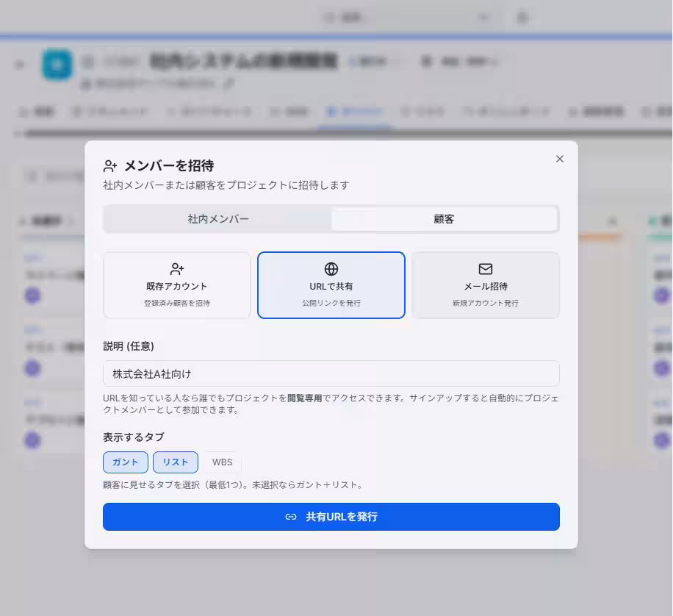This screenshot has width=673, height=616.
Task: Click the link icon in 共有URLを発行 button
Action: [290, 517]
